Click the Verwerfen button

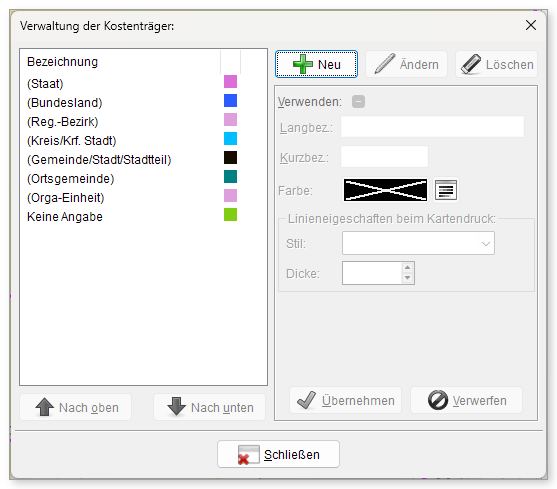466,400
